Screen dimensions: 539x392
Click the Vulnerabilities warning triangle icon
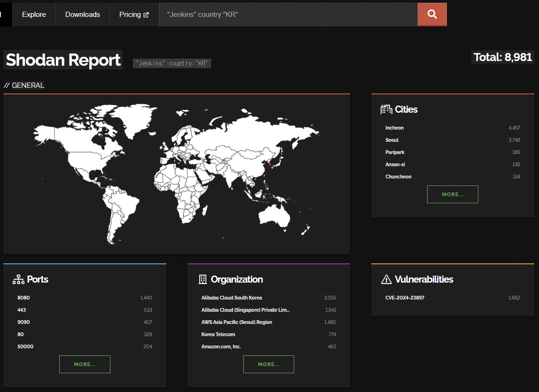[x=386, y=279]
